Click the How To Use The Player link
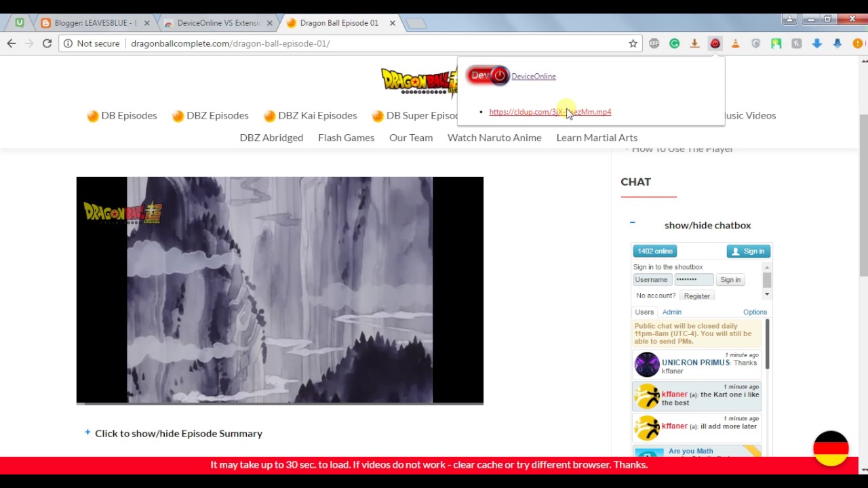This screenshot has width=868, height=488. (x=682, y=149)
